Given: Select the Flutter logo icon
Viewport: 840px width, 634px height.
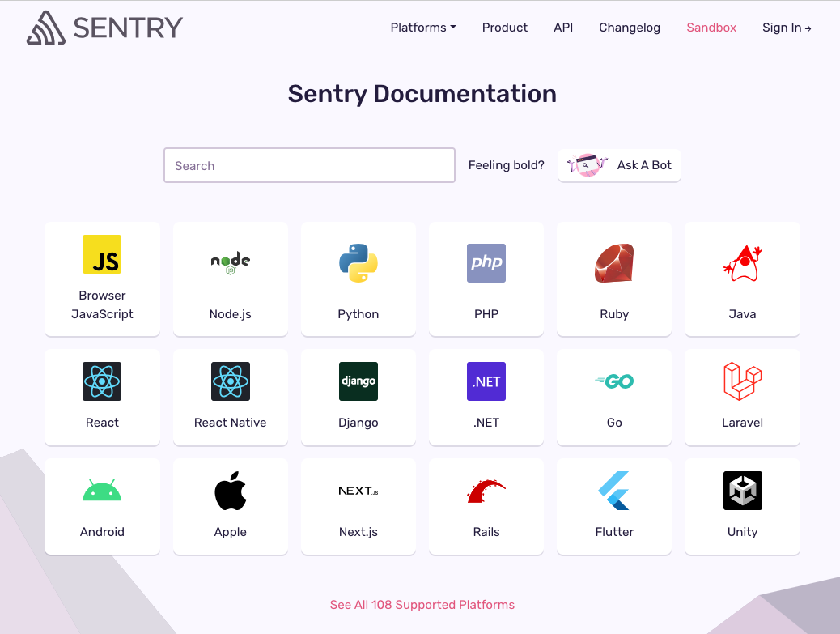Looking at the screenshot, I should coord(613,491).
